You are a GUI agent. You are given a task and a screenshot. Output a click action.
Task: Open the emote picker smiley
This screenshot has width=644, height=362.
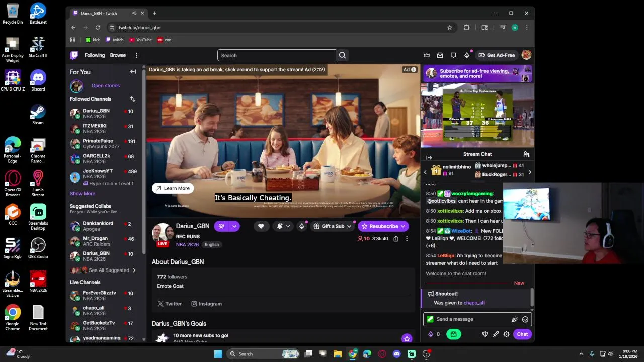click(525, 319)
